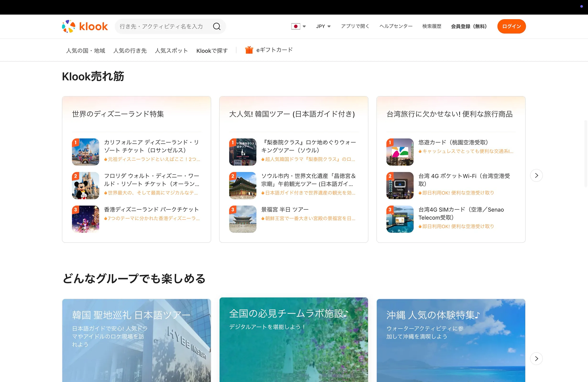Open 台湾4G SIMカード(空港/Senao Telecom受取)

(461, 213)
